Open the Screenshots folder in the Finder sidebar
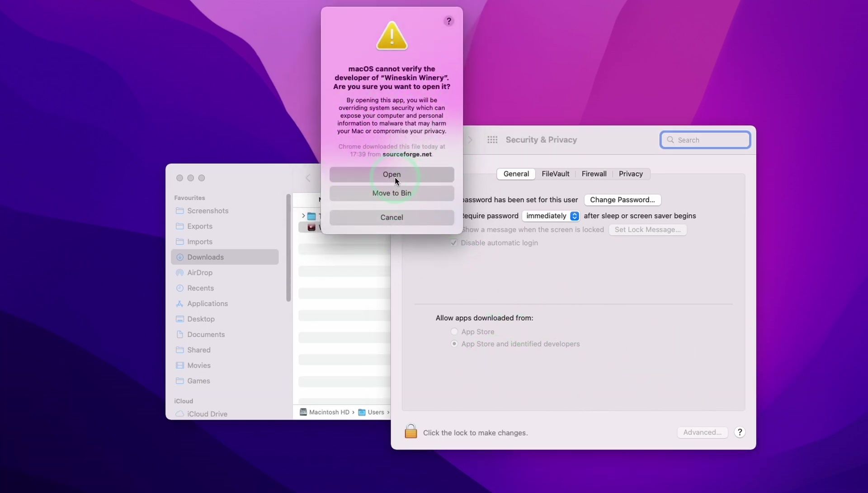This screenshot has width=868, height=493. [x=225, y=211]
